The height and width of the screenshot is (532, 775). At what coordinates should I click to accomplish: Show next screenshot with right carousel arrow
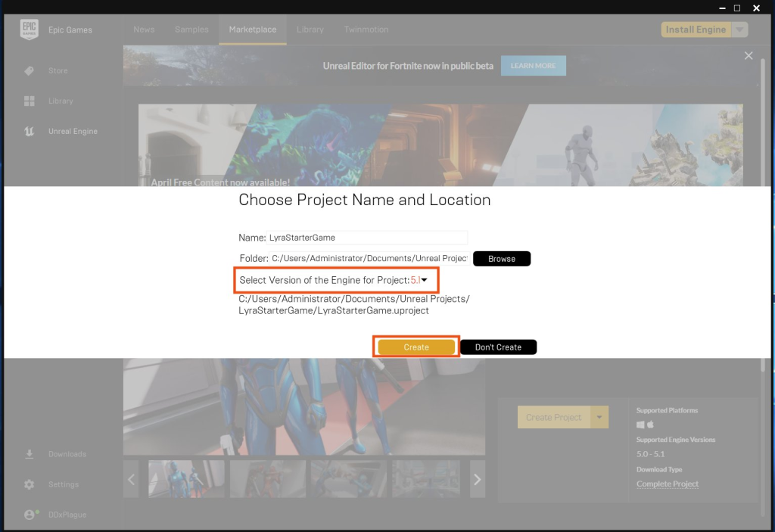point(477,479)
